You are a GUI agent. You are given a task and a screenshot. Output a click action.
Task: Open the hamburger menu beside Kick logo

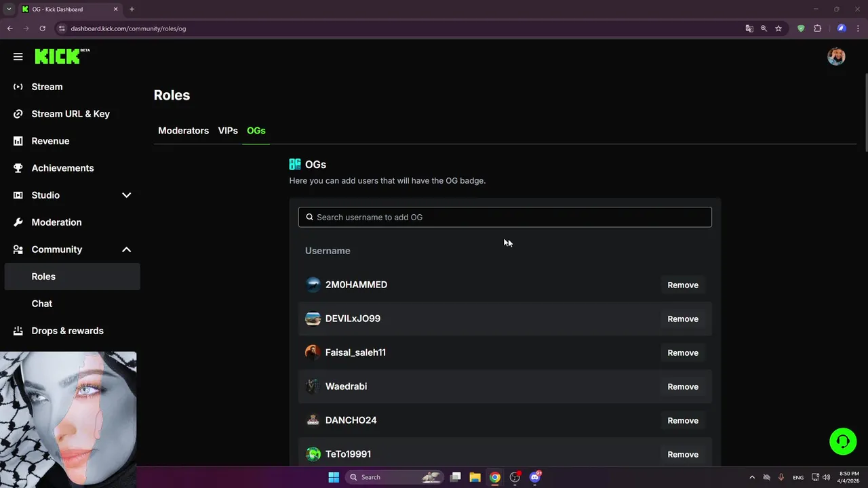click(18, 57)
